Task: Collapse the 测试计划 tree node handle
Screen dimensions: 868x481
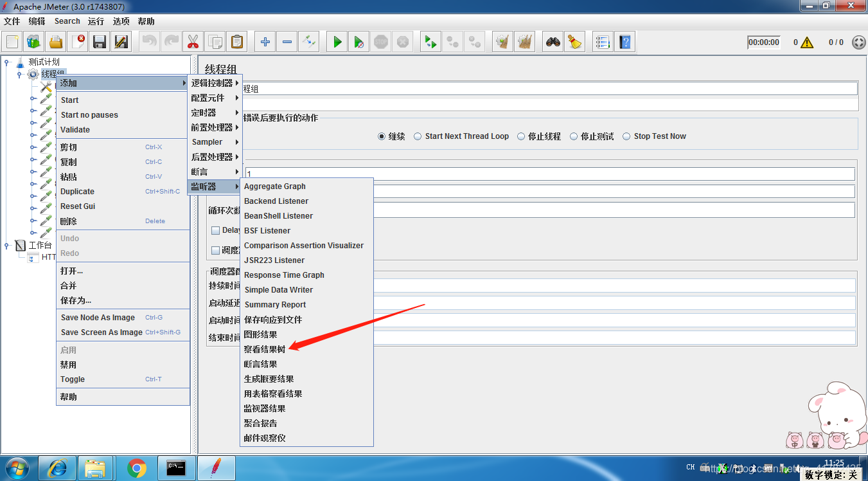Action: pyautogui.click(x=7, y=62)
